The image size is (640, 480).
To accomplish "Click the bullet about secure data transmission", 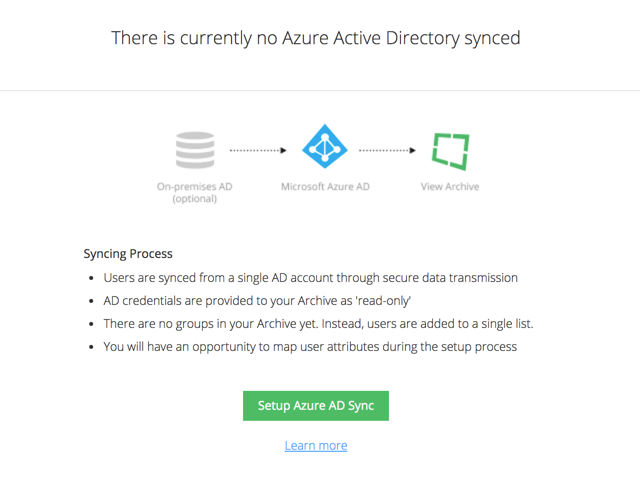I will pyautogui.click(x=310, y=278).
